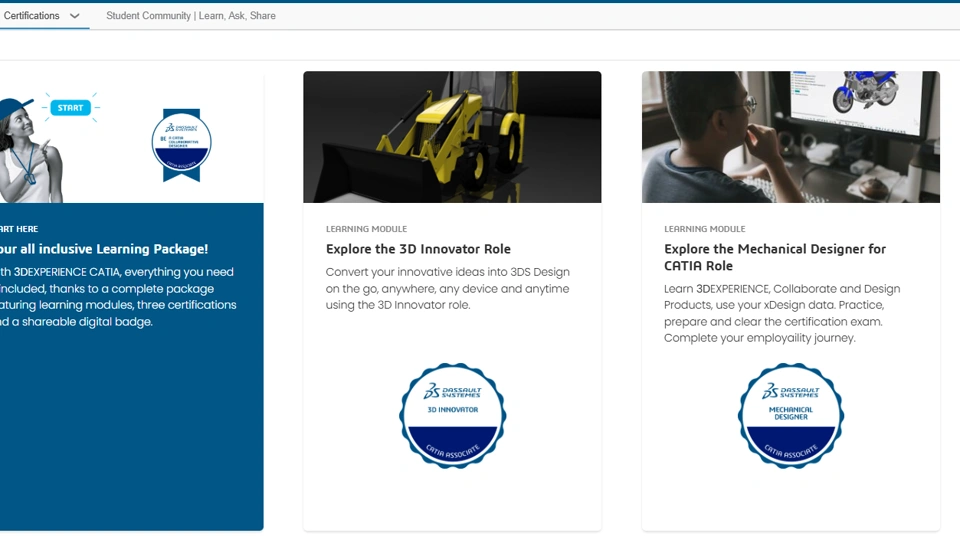
Task: Open Explore the Mechanical Designer for CATIA Role
Action: (774, 257)
